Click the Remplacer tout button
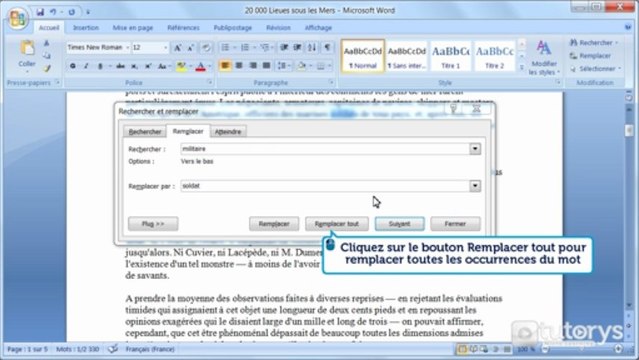The width and height of the screenshot is (639, 360). click(x=337, y=224)
